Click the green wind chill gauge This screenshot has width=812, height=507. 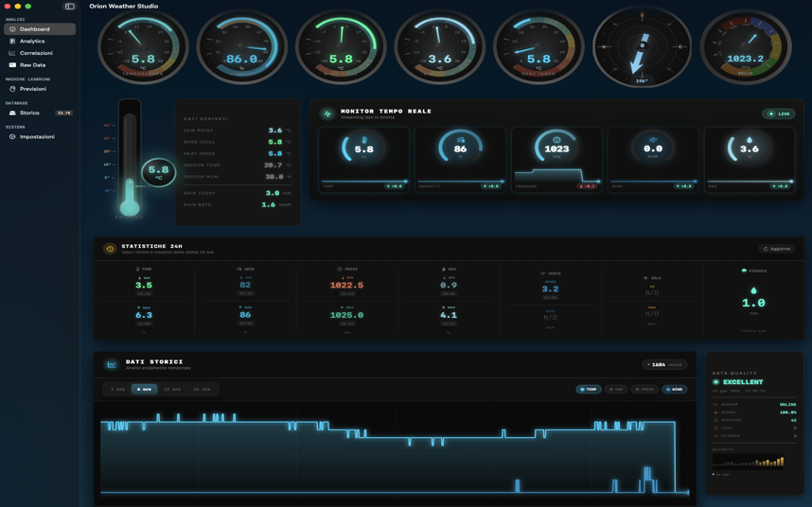click(x=341, y=47)
